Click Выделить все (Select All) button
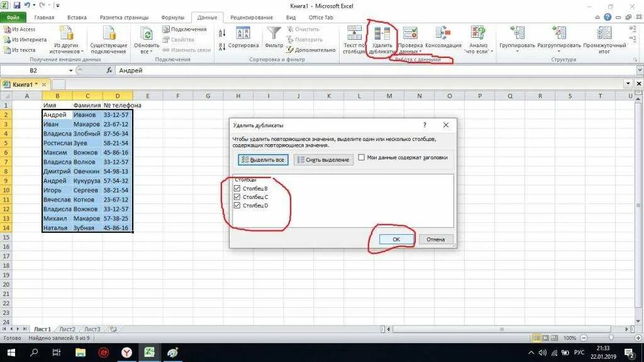Image resolution: width=644 pixels, height=362 pixels. [263, 160]
